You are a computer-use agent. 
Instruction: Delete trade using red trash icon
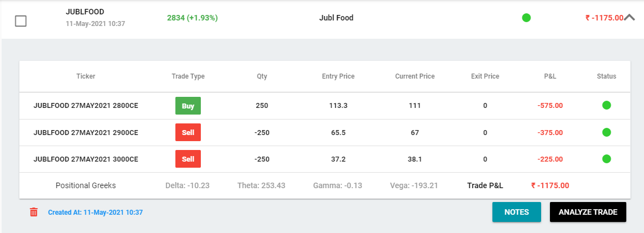point(34,212)
